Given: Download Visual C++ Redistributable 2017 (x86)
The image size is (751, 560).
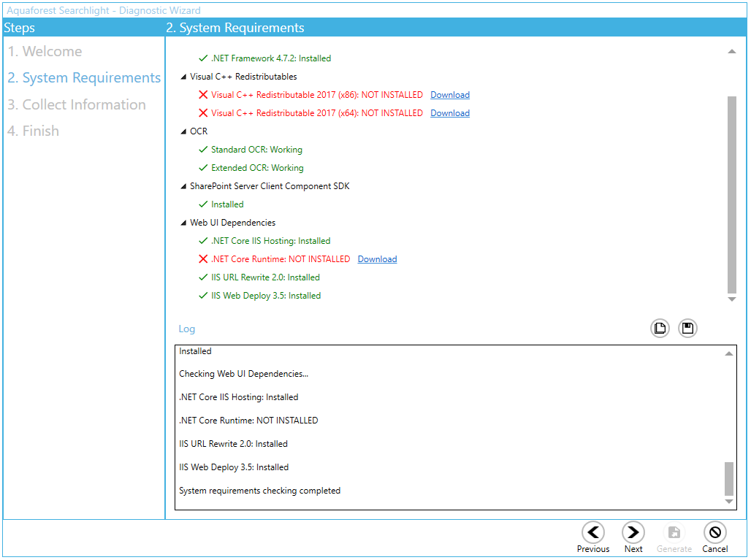Looking at the screenshot, I should (449, 95).
